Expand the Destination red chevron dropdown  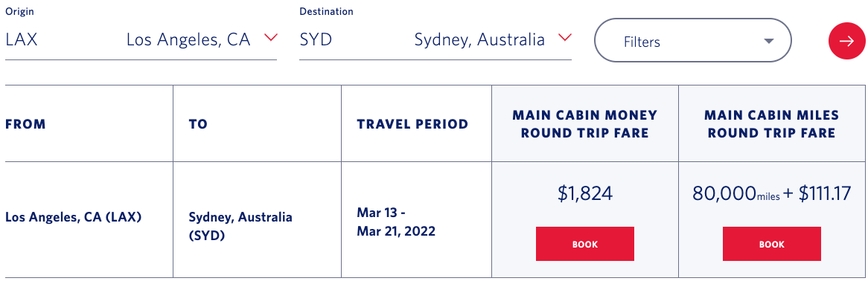[564, 38]
